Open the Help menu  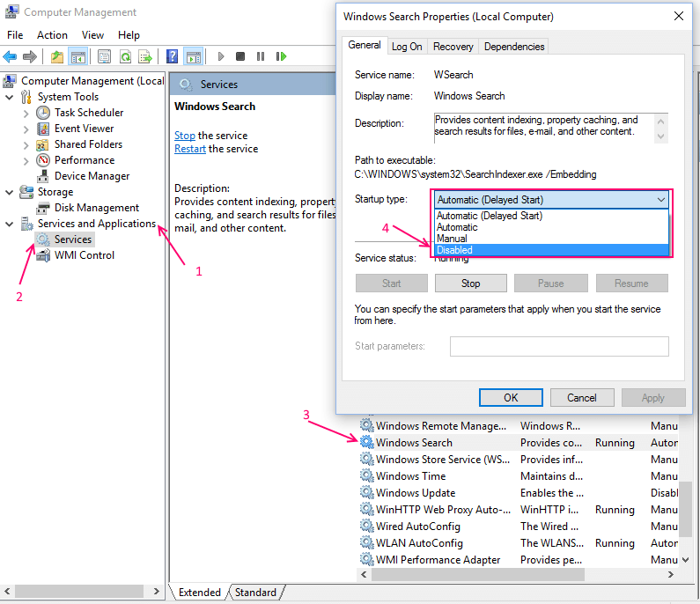click(x=129, y=35)
